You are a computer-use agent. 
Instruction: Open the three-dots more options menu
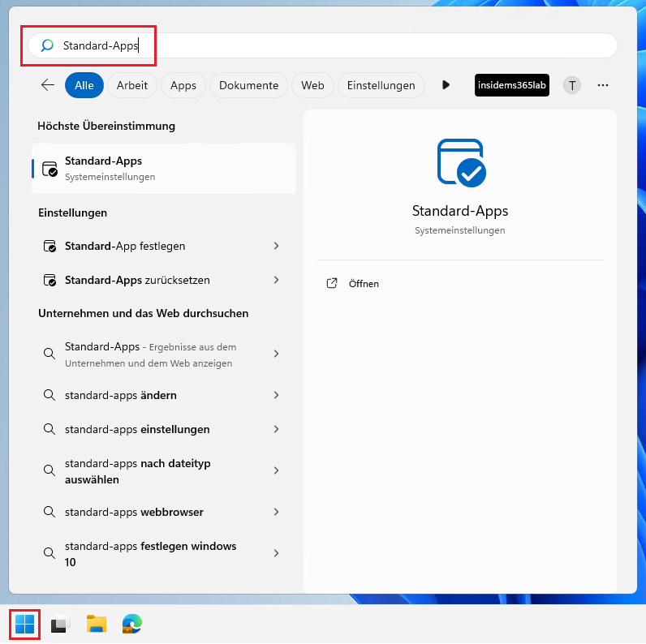tap(602, 85)
